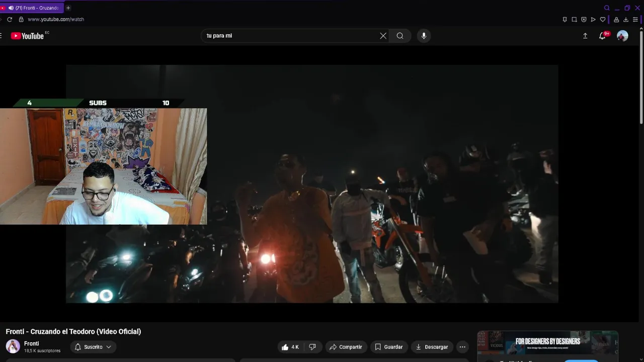
Task: Click the video player to pause
Action: click(x=312, y=184)
